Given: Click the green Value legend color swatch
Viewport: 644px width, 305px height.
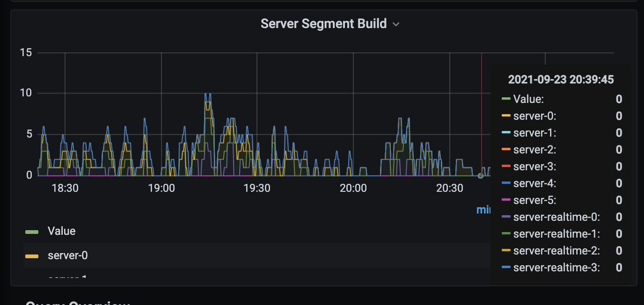Looking at the screenshot, I should 31,232.
